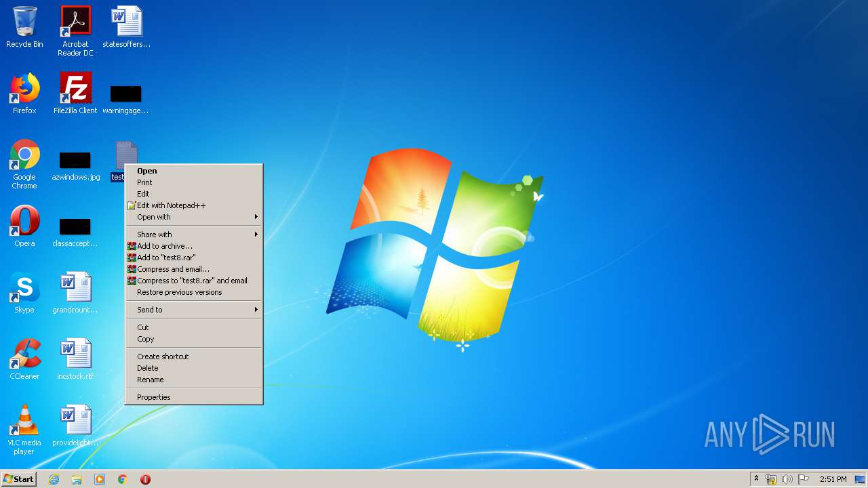Launch Opera from the taskbar
The width and height of the screenshot is (868, 488).
point(145,479)
